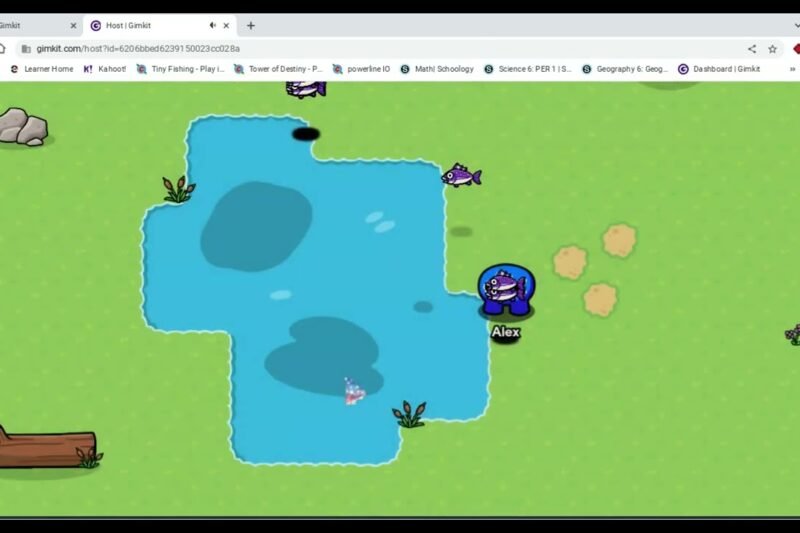Switch to the Host | Gimkit tab
Image resolution: width=800 pixels, height=533 pixels.
(x=158, y=26)
